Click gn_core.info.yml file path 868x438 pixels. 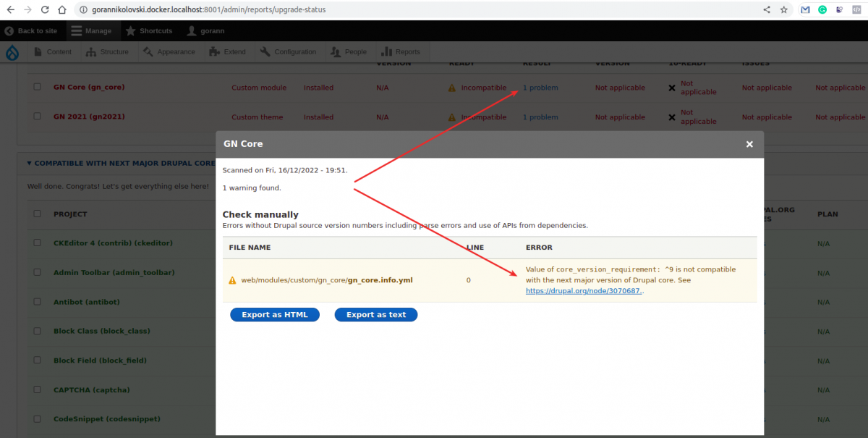(x=327, y=280)
